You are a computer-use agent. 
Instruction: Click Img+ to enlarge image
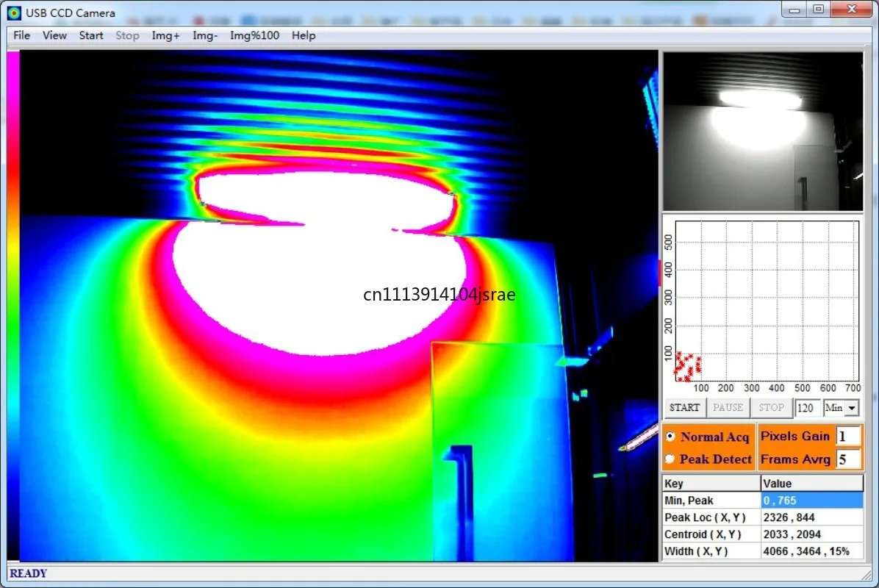pos(165,35)
